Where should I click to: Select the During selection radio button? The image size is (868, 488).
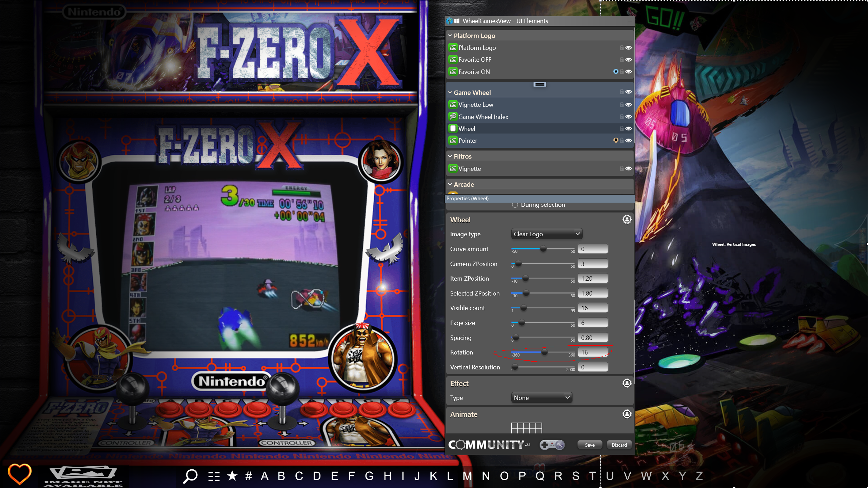[x=515, y=205]
